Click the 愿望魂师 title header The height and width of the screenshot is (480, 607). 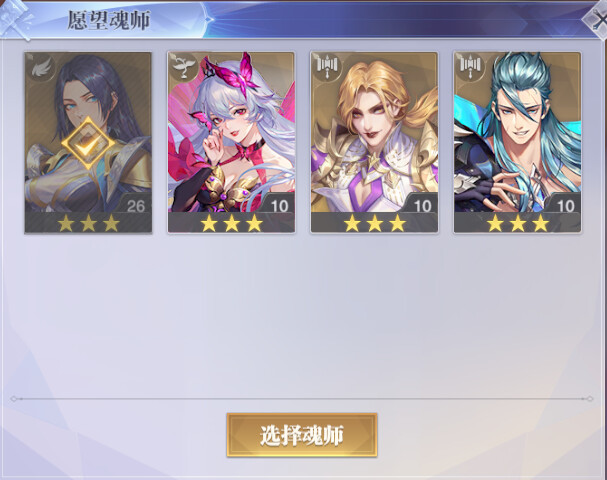(x=109, y=20)
